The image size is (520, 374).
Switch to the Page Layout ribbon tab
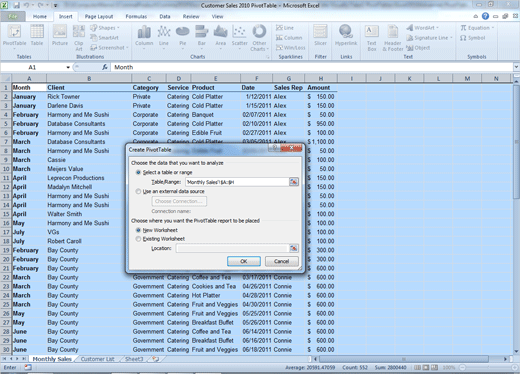point(99,16)
